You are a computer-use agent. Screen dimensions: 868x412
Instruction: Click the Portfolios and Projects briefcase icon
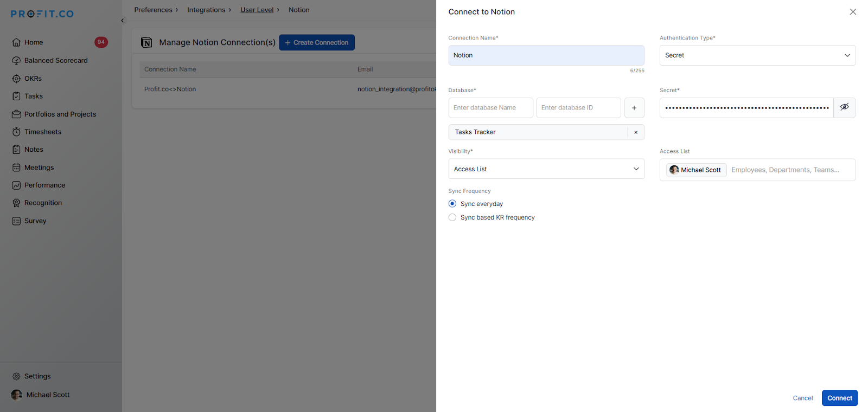pyautogui.click(x=16, y=114)
